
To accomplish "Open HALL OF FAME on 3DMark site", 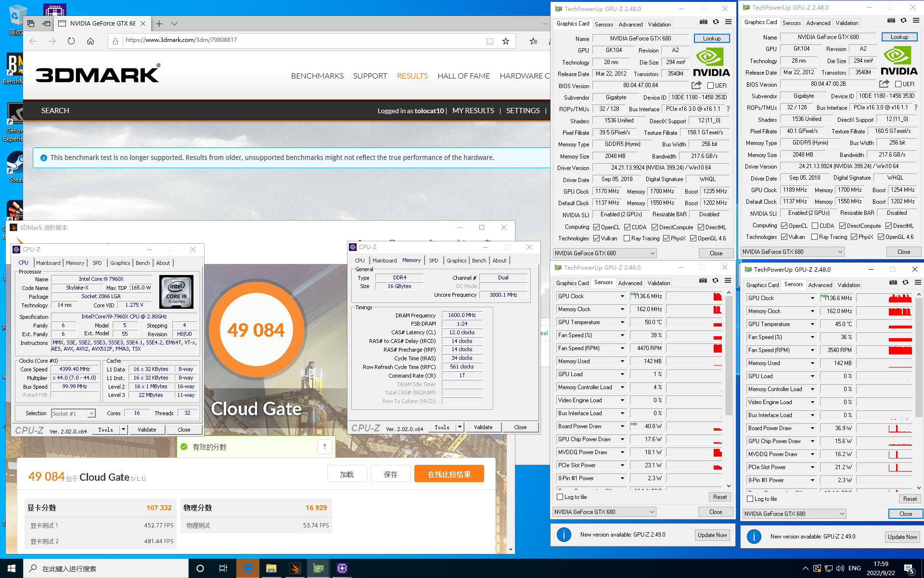I will pos(463,76).
